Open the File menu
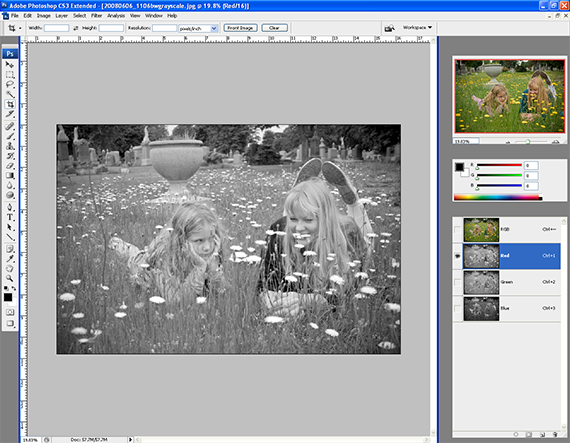 click(x=15, y=16)
